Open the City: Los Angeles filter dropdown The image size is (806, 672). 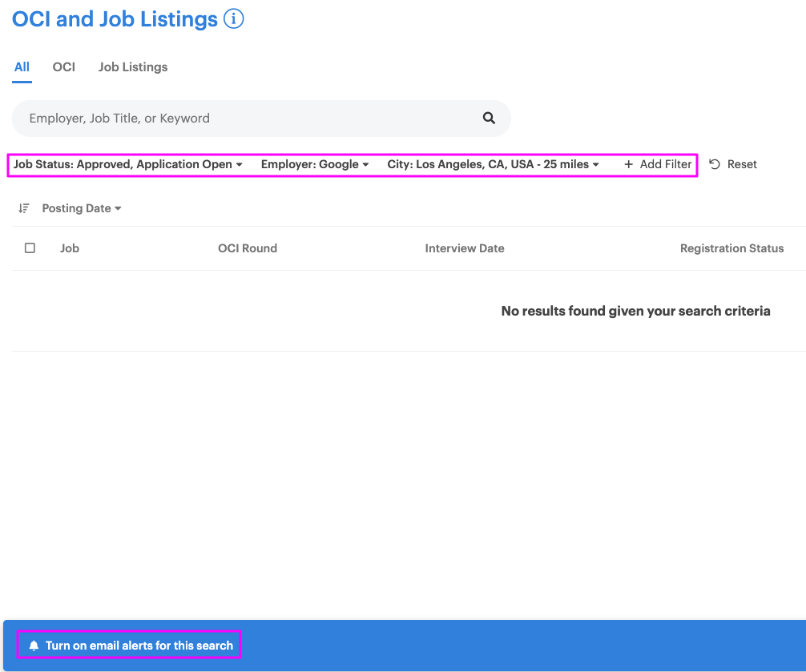point(491,164)
